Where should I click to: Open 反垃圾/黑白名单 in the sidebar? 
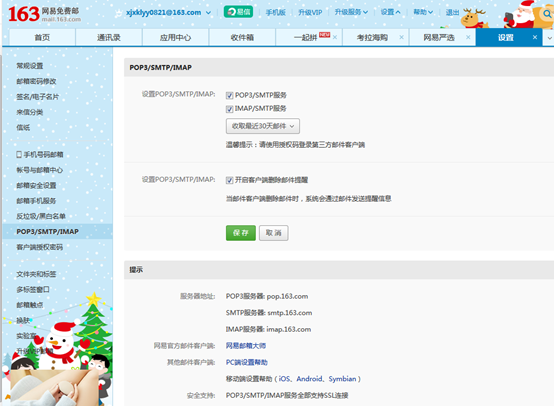41,216
